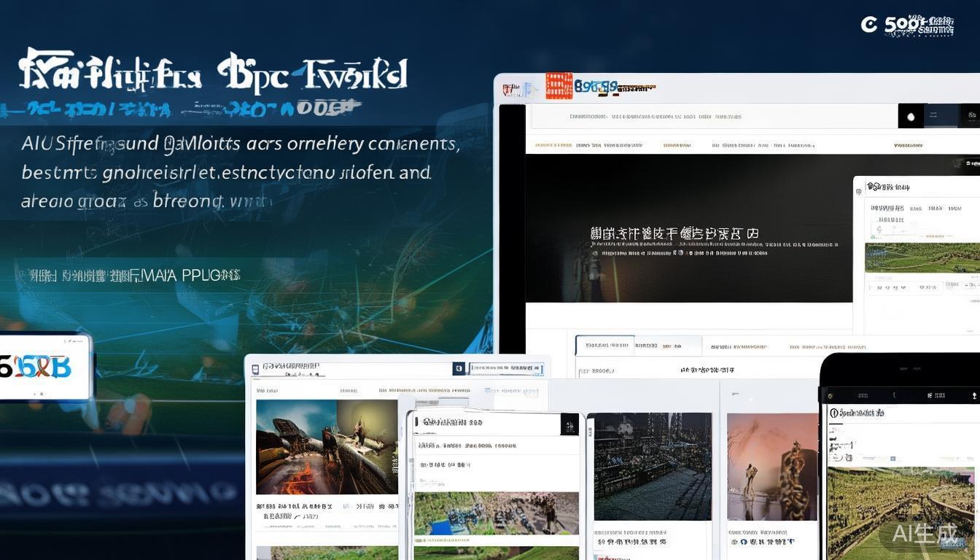Open the first orange navigation menu item
Image resolution: width=980 pixels, height=560 pixels.
553,145
